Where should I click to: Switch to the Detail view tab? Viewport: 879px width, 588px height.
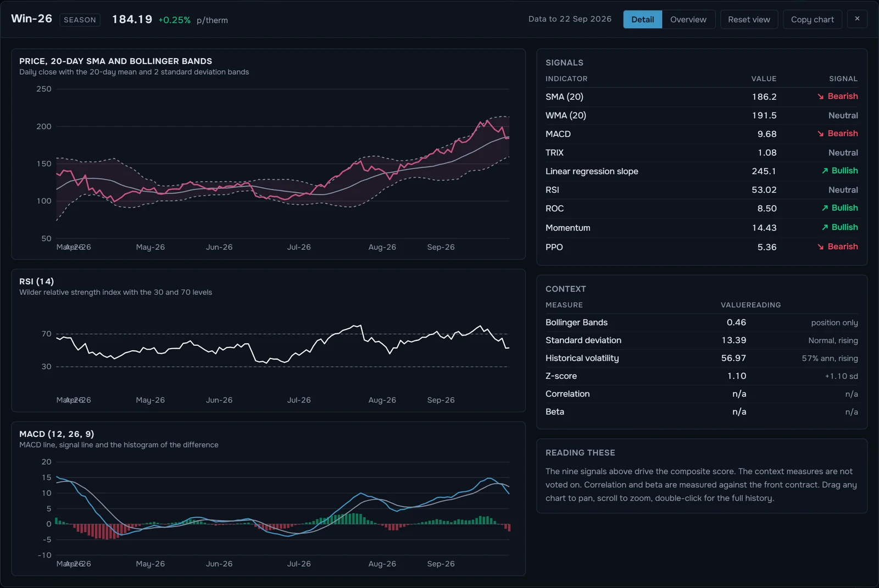click(x=642, y=19)
